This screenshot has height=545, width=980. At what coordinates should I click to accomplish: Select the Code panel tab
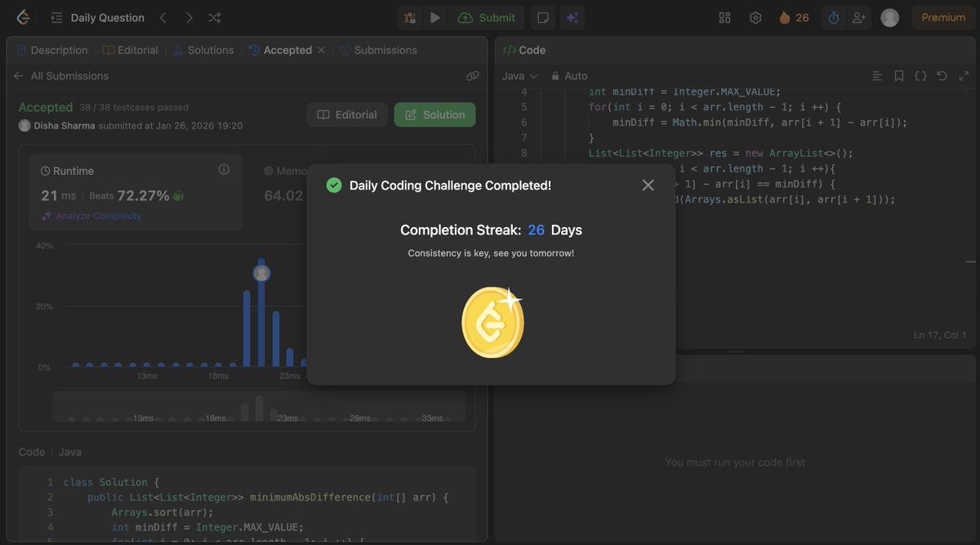pyautogui.click(x=524, y=50)
